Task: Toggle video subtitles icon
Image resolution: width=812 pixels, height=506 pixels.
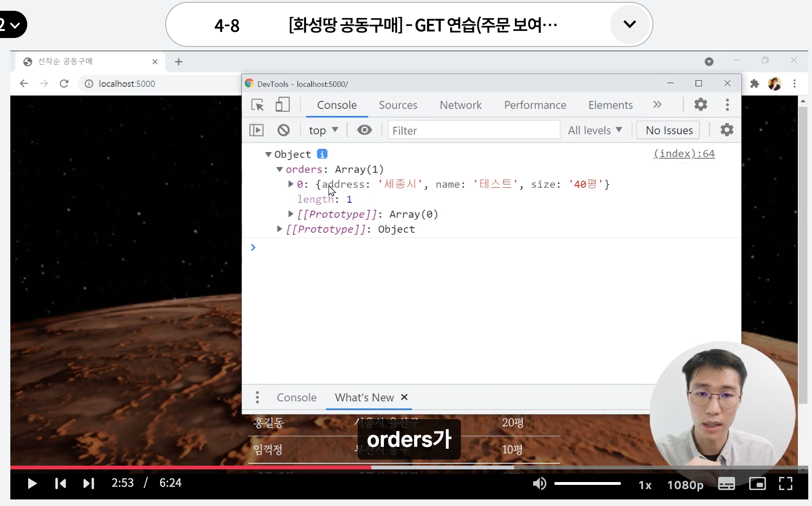Action: tap(726, 483)
